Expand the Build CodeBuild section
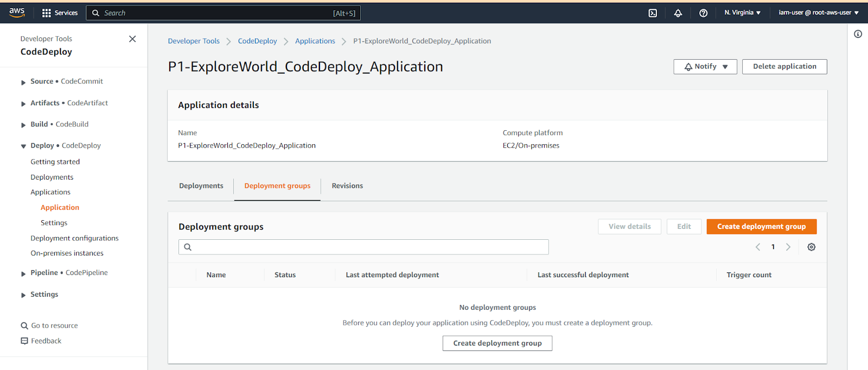The height and width of the screenshot is (370, 868). click(23, 125)
